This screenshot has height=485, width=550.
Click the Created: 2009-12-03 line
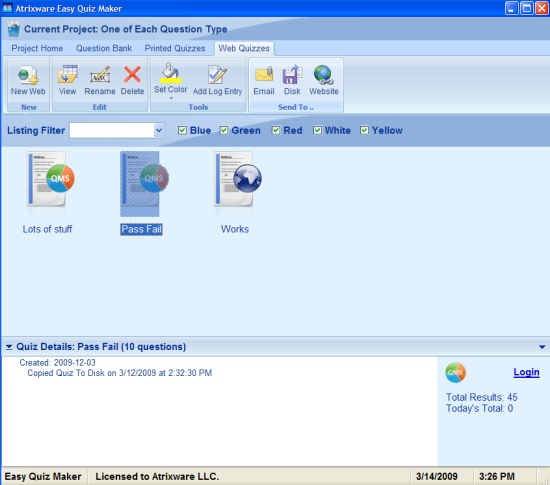click(x=58, y=363)
